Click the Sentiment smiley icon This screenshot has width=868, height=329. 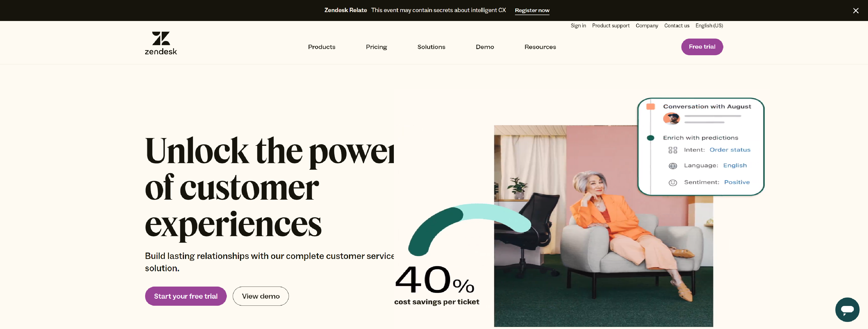coord(673,183)
